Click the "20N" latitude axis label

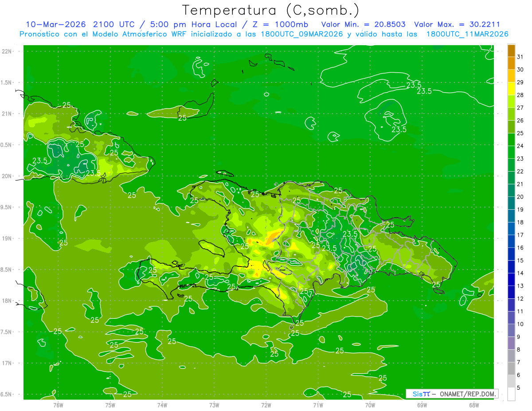click(x=6, y=176)
